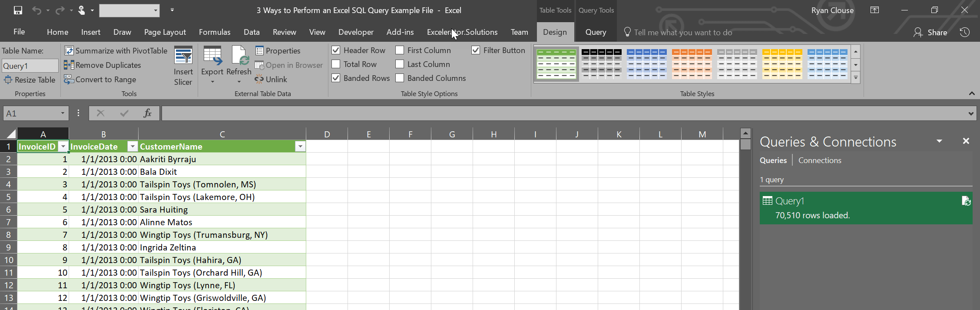Redo the last action
This screenshot has width=980, height=310.
click(60, 10)
